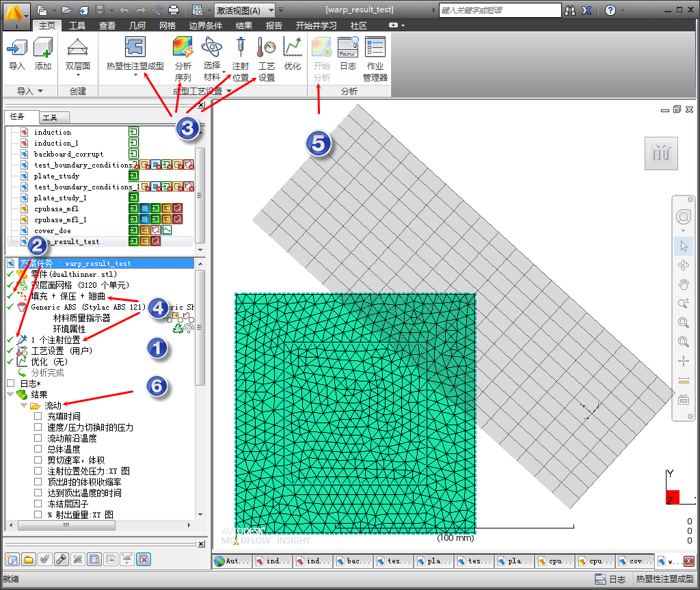Click the new layer icon in layers toolbar
700x590 pixels.
(12, 559)
